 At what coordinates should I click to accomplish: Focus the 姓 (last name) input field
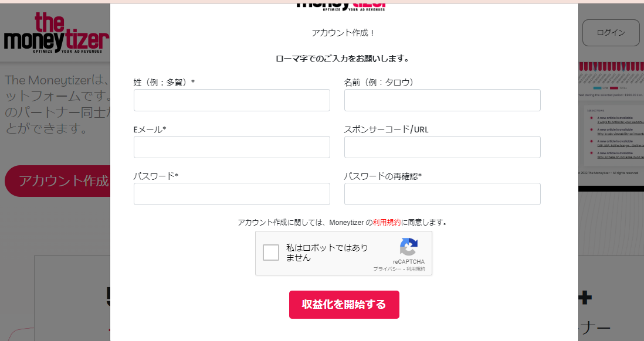[232, 100]
